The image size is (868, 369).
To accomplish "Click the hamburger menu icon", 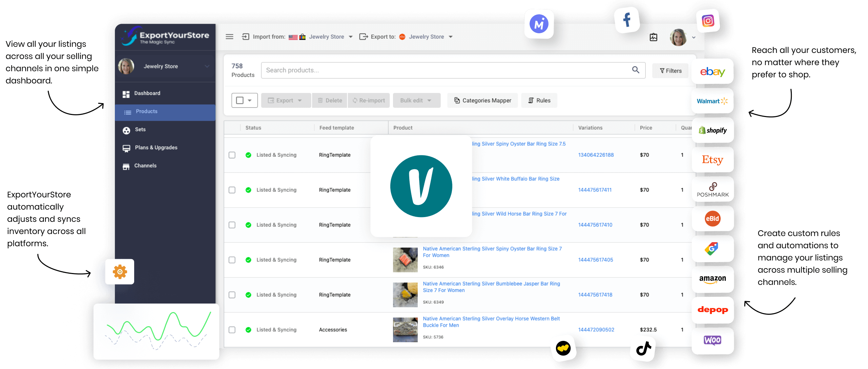I will (x=229, y=37).
